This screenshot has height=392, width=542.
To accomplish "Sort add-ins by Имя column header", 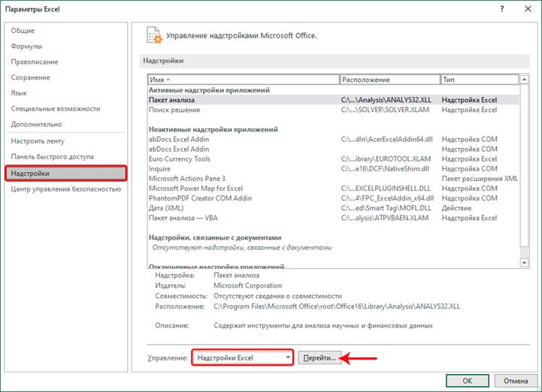I will (244, 80).
